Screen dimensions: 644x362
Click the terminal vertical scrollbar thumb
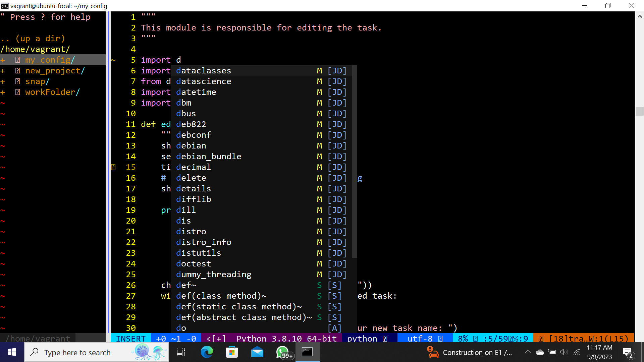pos(639,111)
